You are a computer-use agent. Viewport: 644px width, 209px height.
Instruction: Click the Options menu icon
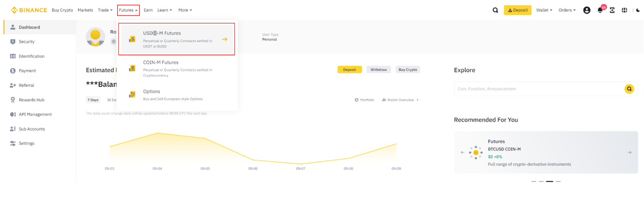pyautogui.click(x=132, y=94)
